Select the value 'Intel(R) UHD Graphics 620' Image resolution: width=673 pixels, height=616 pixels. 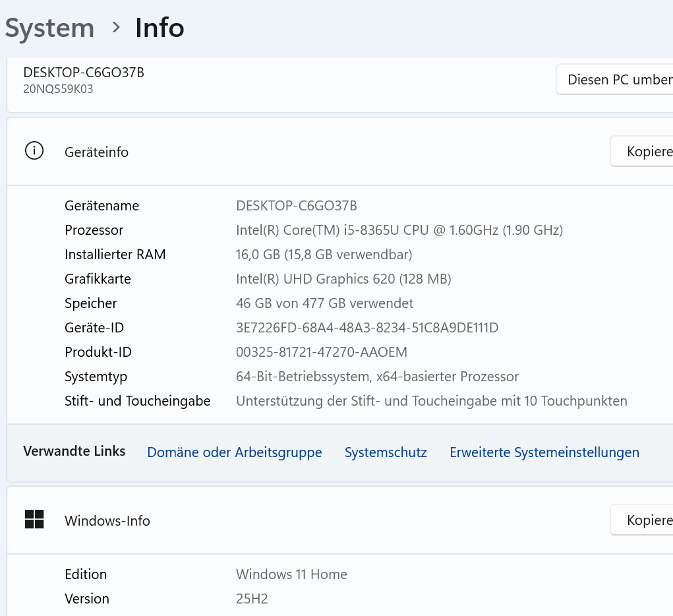(343, 279)
